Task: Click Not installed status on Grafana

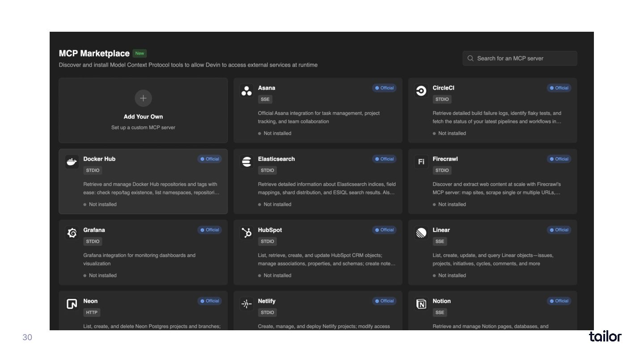Action: click(x=100, y=275)
